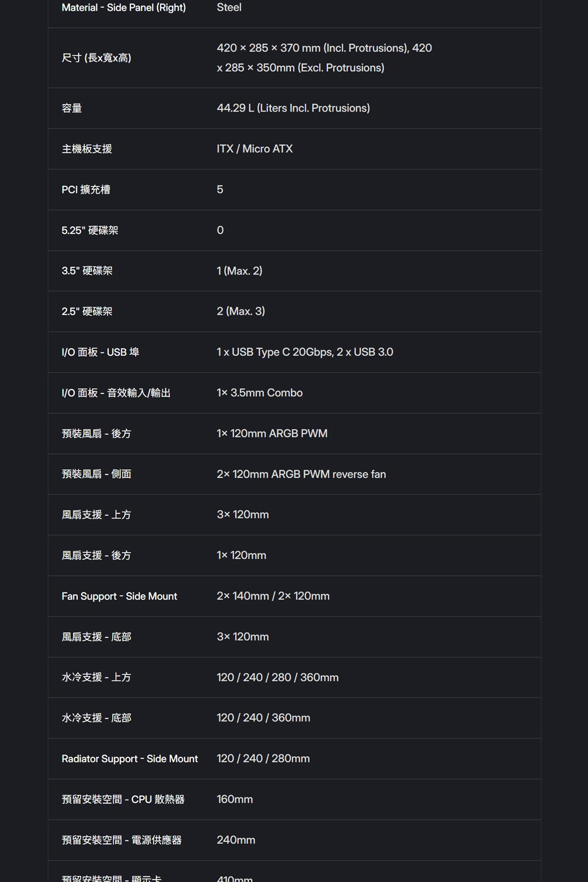Click the 風扇支援 - 底部 label

click(x=96, y=637)
